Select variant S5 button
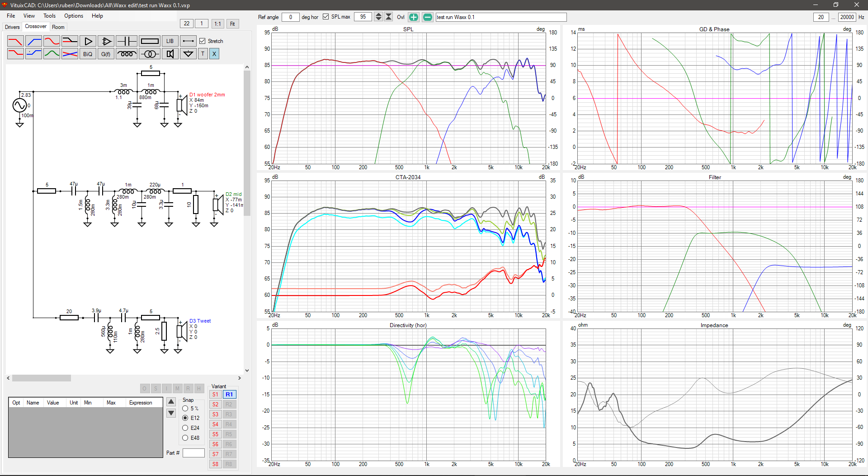Viewport: 868px width, 476px height. (x=215, y=434)
